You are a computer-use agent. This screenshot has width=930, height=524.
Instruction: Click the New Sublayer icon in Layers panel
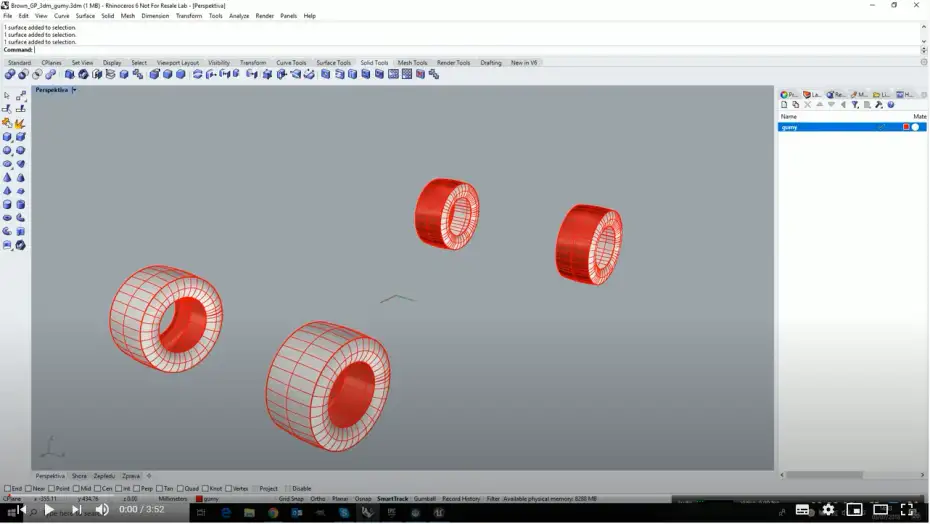(x=796, y=105)
